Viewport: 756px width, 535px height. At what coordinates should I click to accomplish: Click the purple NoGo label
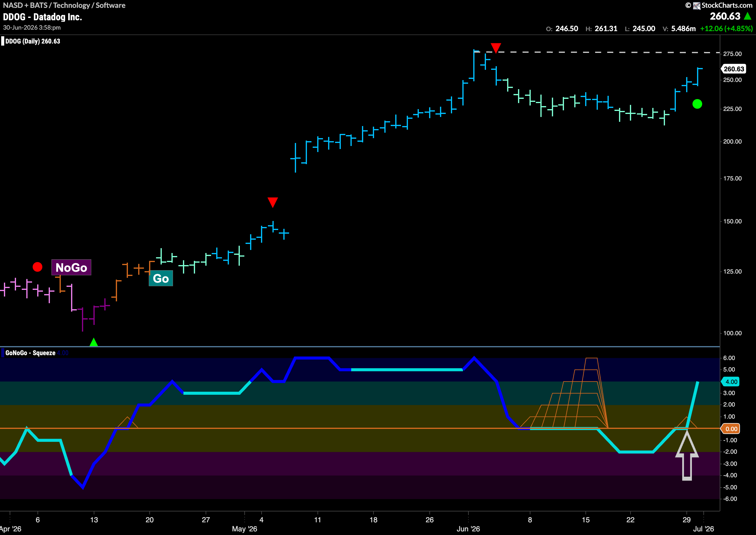coord(71,267)
